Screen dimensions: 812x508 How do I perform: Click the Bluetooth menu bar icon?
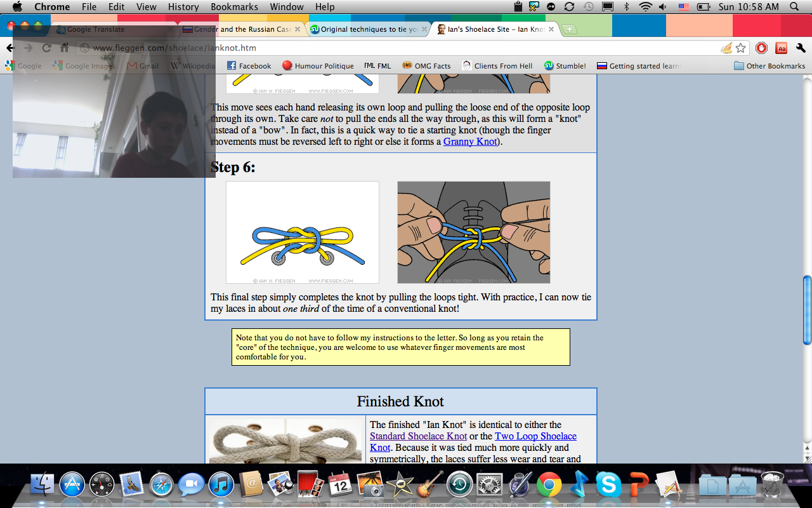(x=627, y=7)
